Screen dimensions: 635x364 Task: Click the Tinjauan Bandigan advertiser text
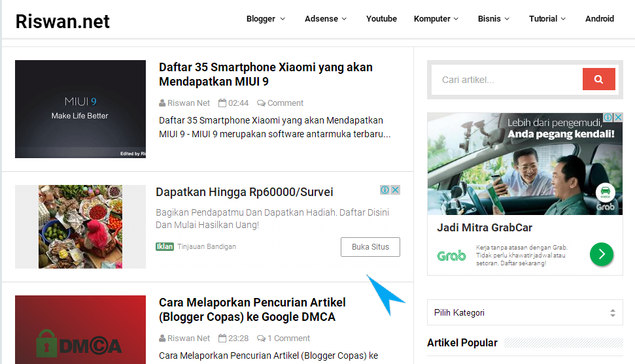click(207, 246)
